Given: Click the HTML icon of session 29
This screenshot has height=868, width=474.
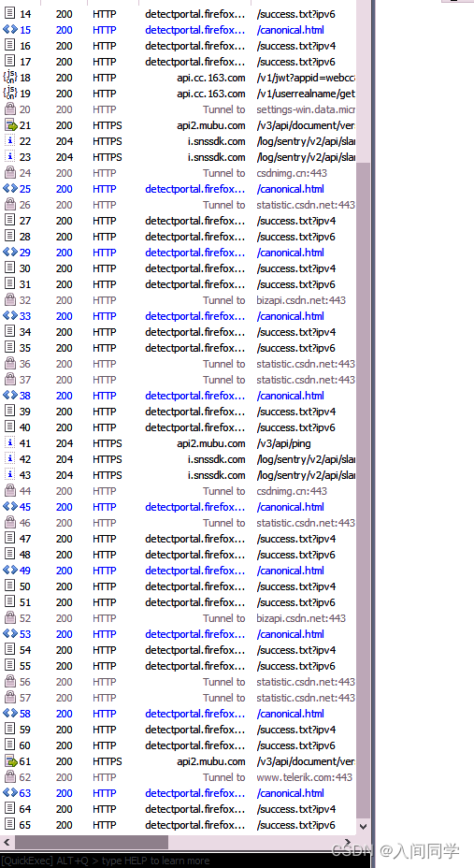Looking at the screenshot, I should (9, 252).
